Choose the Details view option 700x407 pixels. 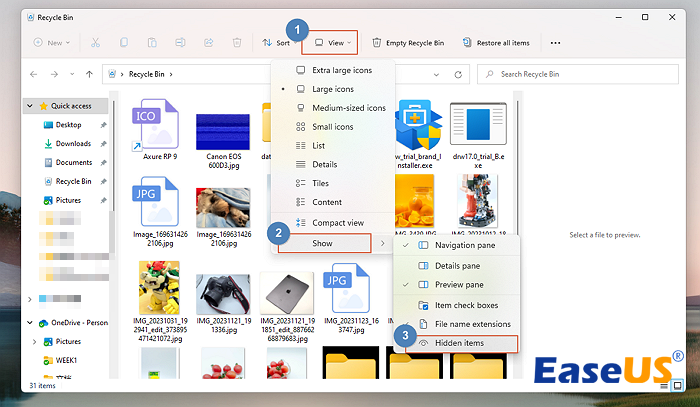pyautogui.click(x=325, y=164)
